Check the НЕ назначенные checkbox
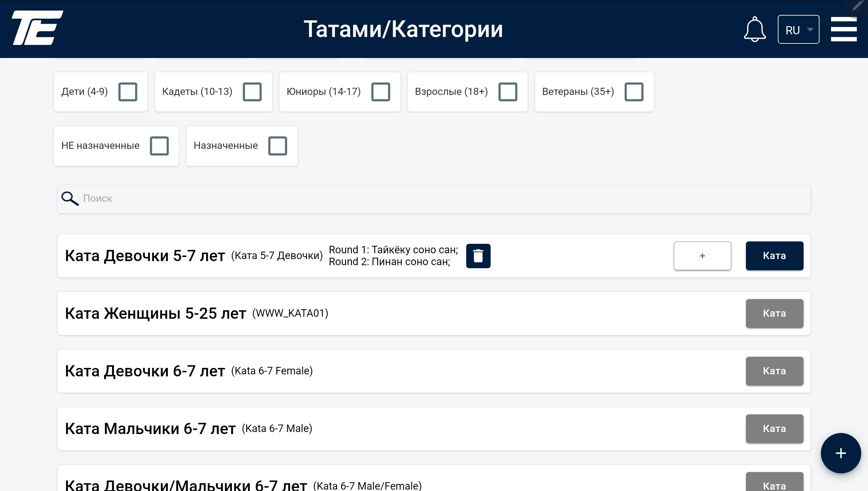 (159, 146)
